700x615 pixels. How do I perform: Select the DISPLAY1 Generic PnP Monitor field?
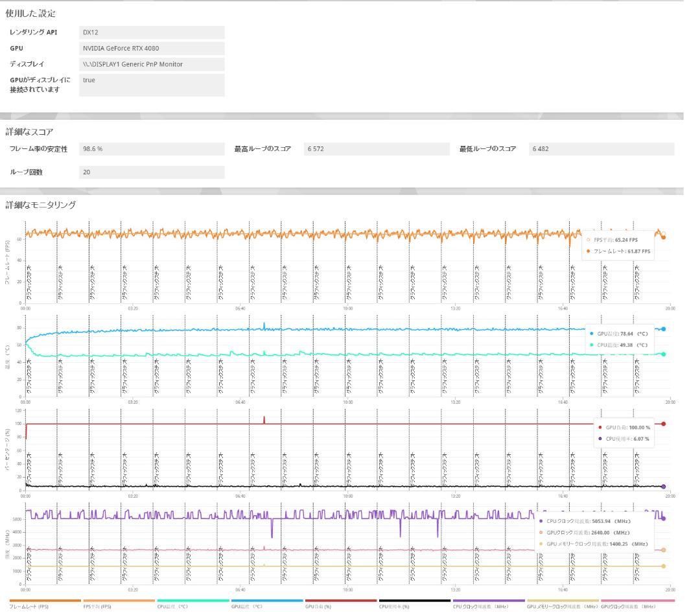click(152, 64)
